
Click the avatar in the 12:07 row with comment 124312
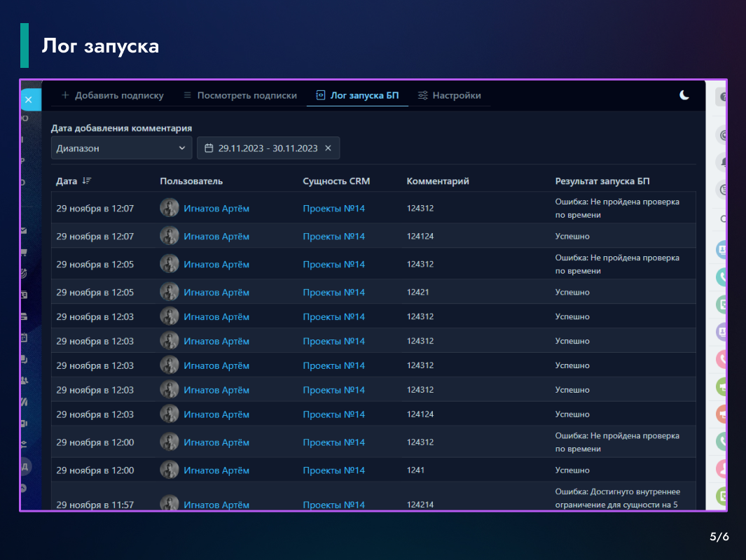(170, 208)
